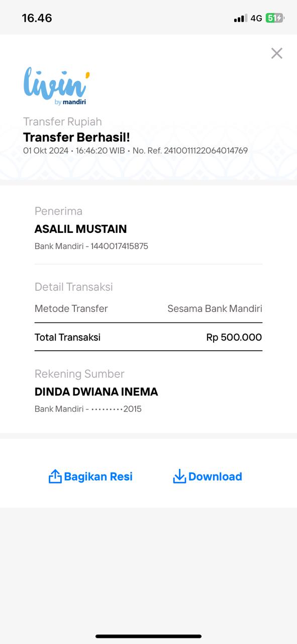Tap the home indicator bar at the bottom
The image size is (297, 644).
coord(149,636)
